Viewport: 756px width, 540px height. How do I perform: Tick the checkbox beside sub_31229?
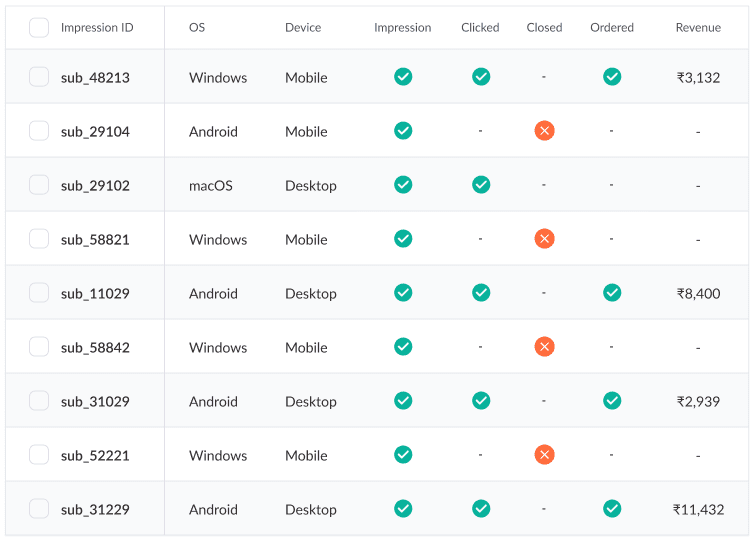[39, 509]
